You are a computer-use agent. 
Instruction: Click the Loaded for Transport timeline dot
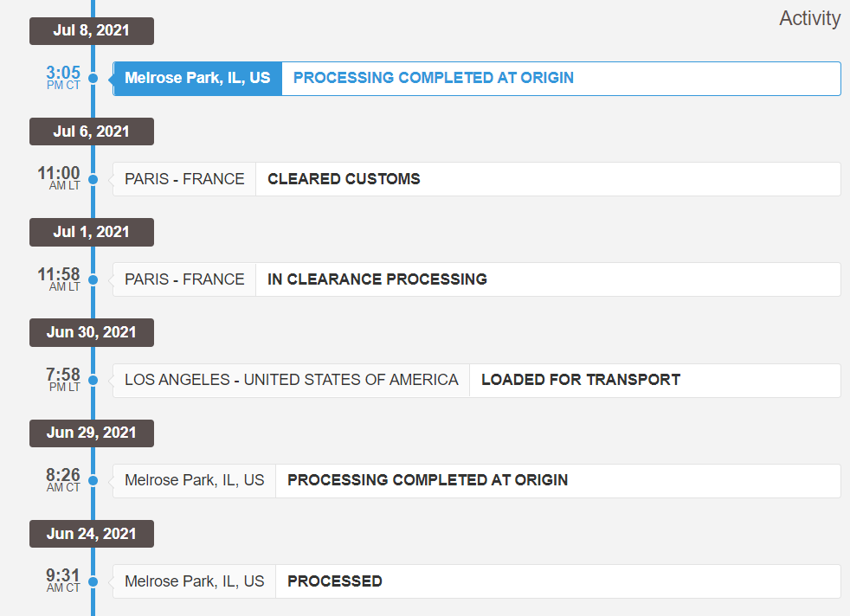pyautogui.click(x=93, y=380)
